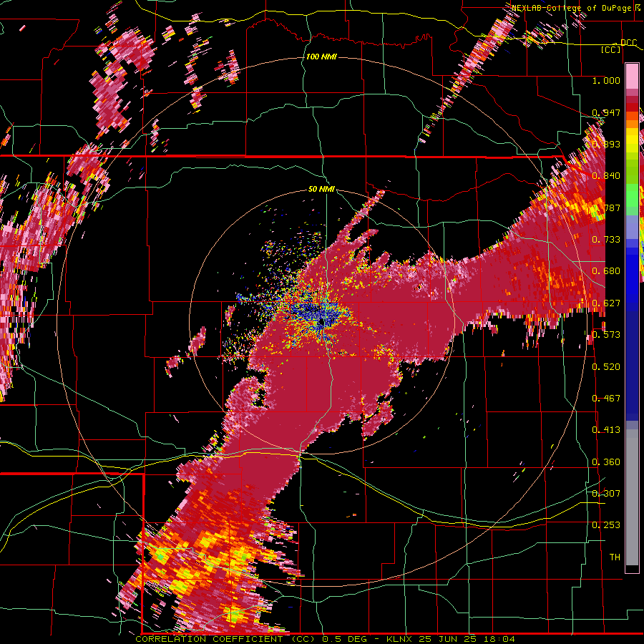This screenshot has width=644, height=644.
Task: Click the 0.947 value on the color scale
Action: coord(606,112)
